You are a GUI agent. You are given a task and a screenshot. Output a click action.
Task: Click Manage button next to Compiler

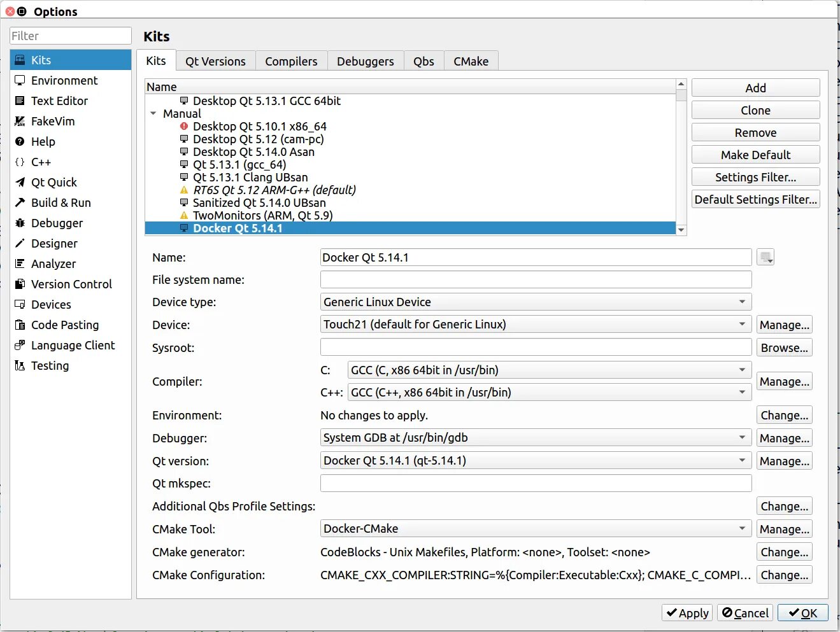(785, 381)
